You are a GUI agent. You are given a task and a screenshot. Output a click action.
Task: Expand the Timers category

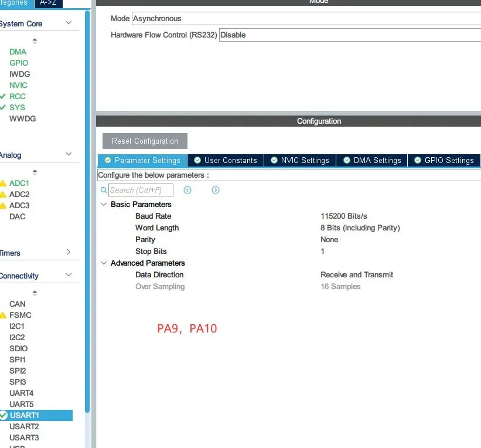(69, 253)
